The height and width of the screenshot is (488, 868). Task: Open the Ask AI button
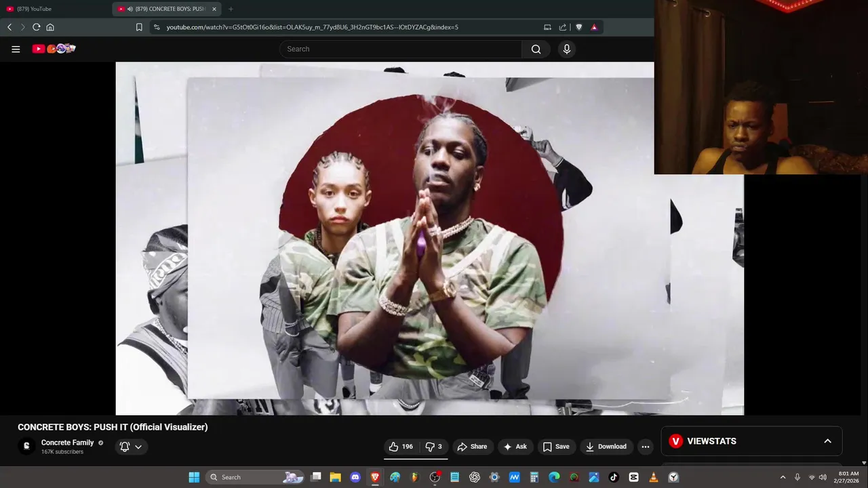pyautogui.click(x=515, y=447)
